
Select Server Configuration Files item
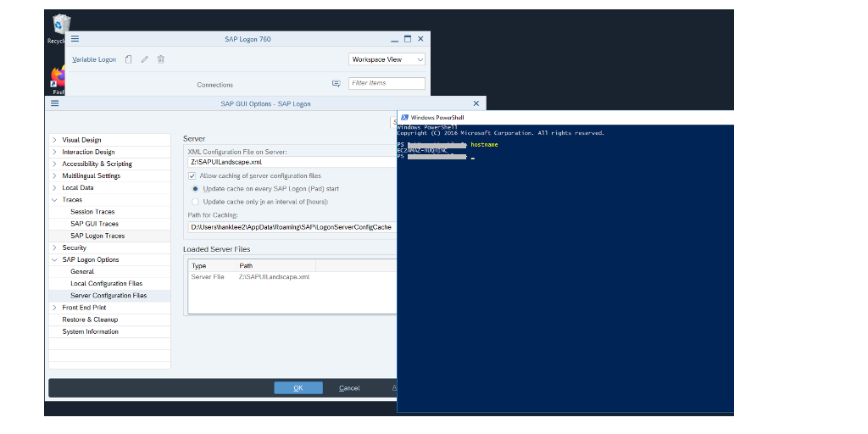[x=109, y=296]
